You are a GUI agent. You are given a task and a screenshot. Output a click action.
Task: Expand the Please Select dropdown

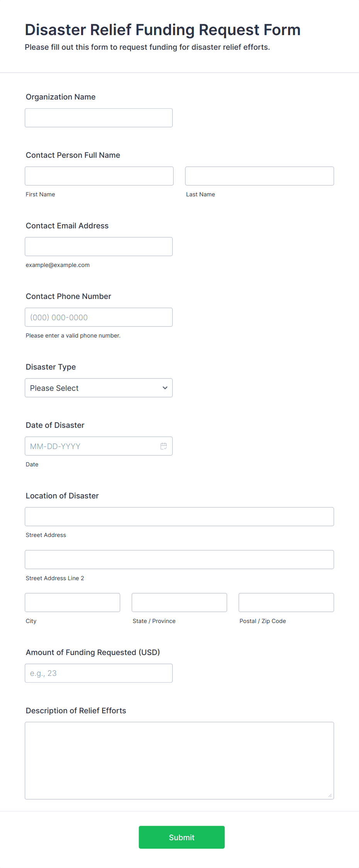pos(99,388)
